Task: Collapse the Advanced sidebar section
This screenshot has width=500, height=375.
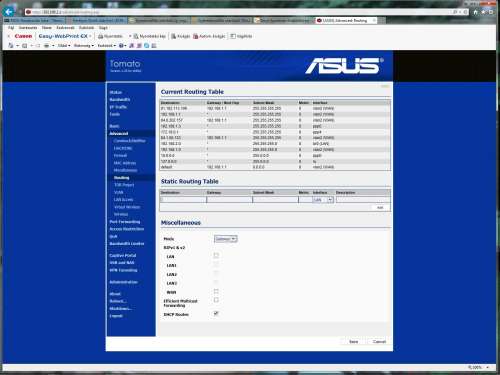Action: coord(119,133)
